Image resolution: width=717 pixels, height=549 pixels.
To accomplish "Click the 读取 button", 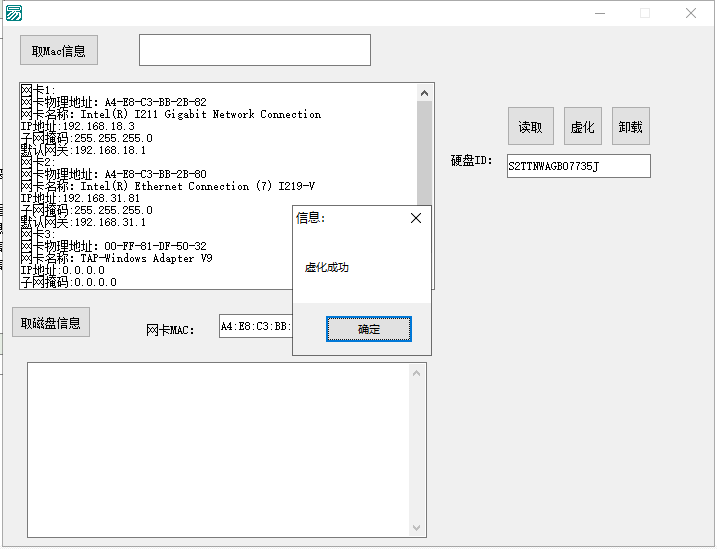I will [x=530, y=127].
